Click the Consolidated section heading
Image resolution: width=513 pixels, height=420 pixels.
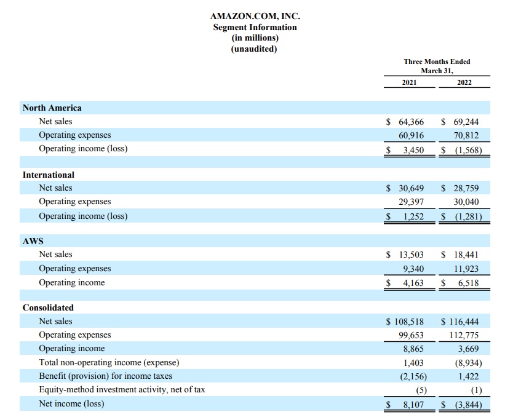[48, 307]
